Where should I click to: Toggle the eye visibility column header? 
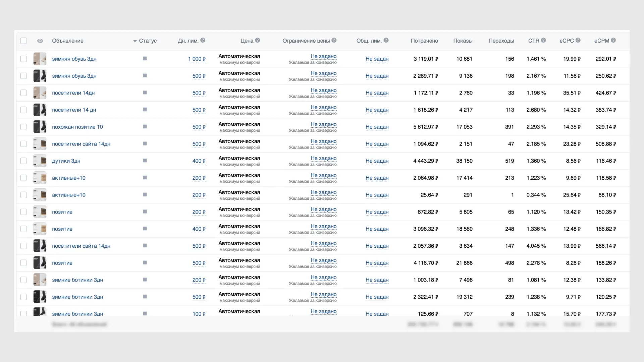click(40, 41)
